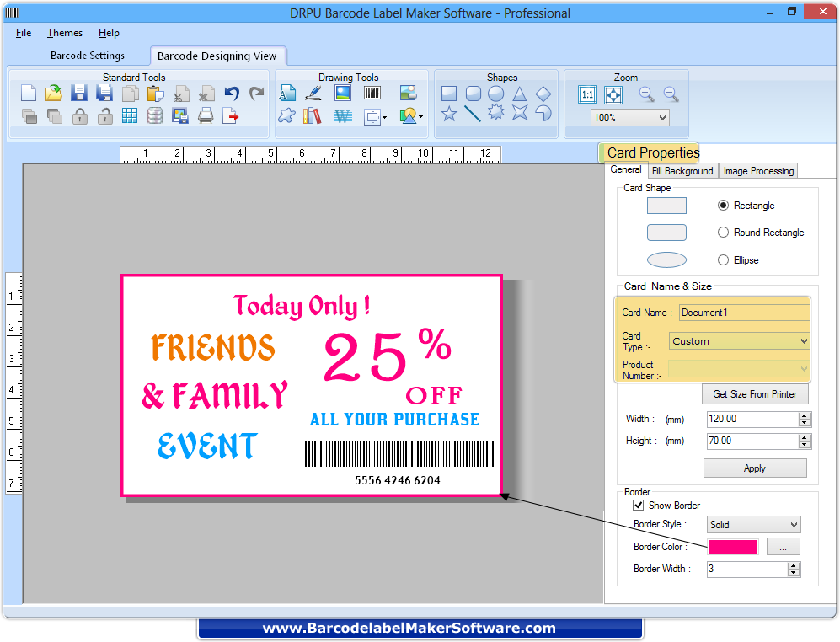
Task: Open the Card Type dropdown
Action: coord(804,341)
